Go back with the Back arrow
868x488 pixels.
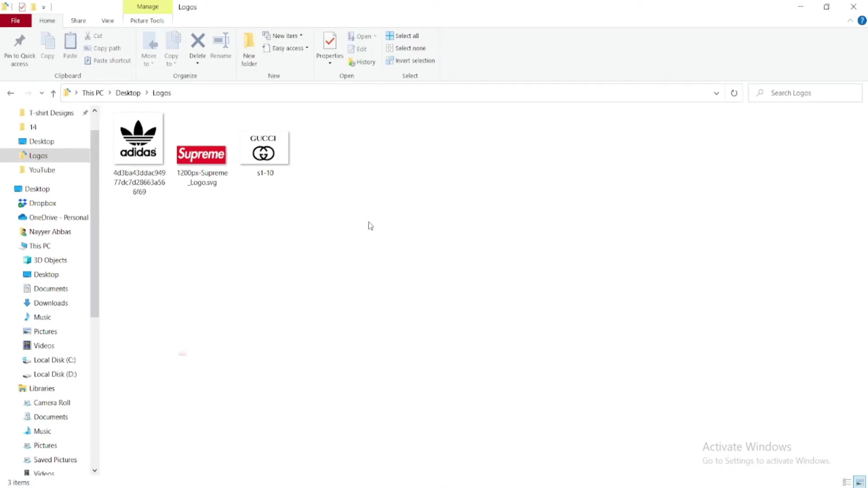click(x=11, y=93)
